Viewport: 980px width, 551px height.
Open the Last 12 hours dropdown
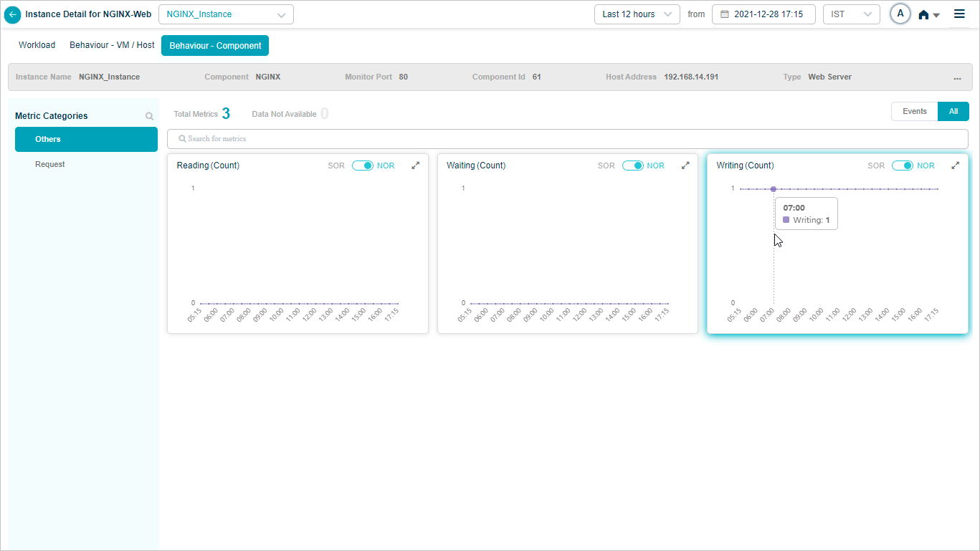637,14
